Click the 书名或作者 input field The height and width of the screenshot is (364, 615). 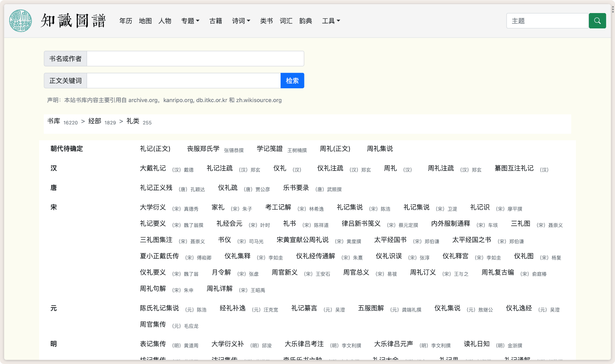coord(195,58)
